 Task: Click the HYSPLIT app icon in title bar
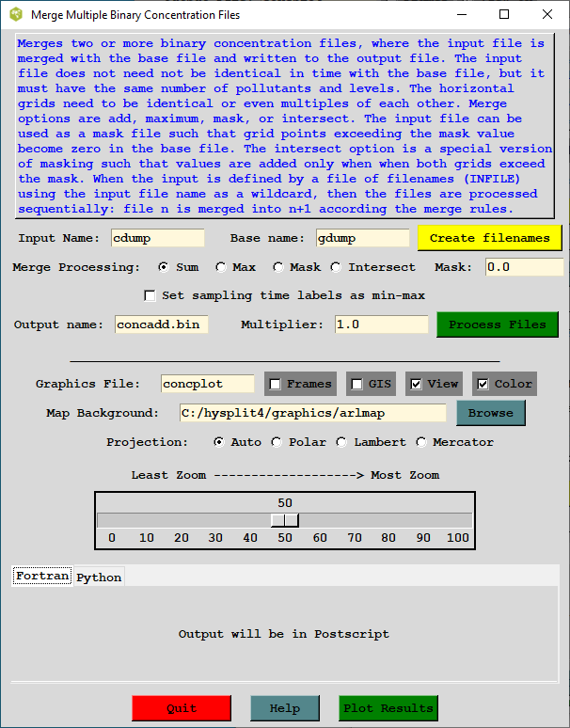coord(15,15)
